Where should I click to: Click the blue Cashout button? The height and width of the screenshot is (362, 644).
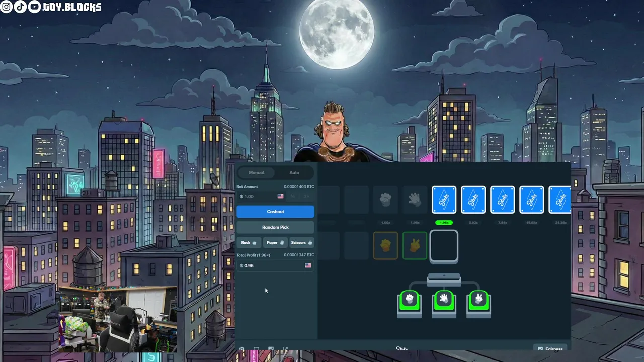(275, 212)
